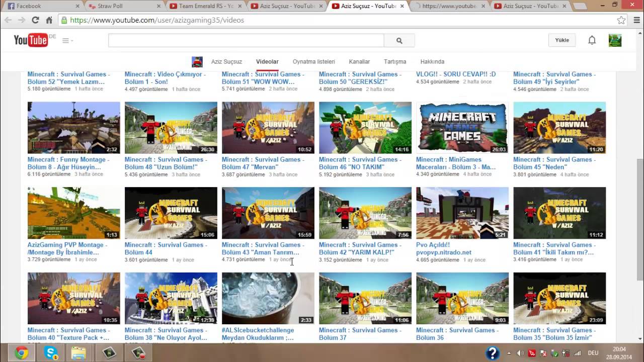Open Bölüm 45 "Neden" title link
The height and width of the screenshot is (362, 644).
554,163
